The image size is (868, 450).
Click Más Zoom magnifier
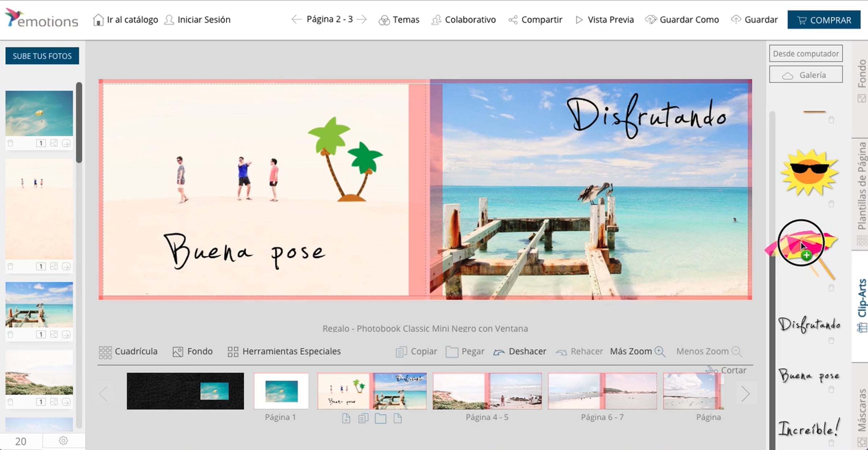pyautogui.click(x=660, y=352)
